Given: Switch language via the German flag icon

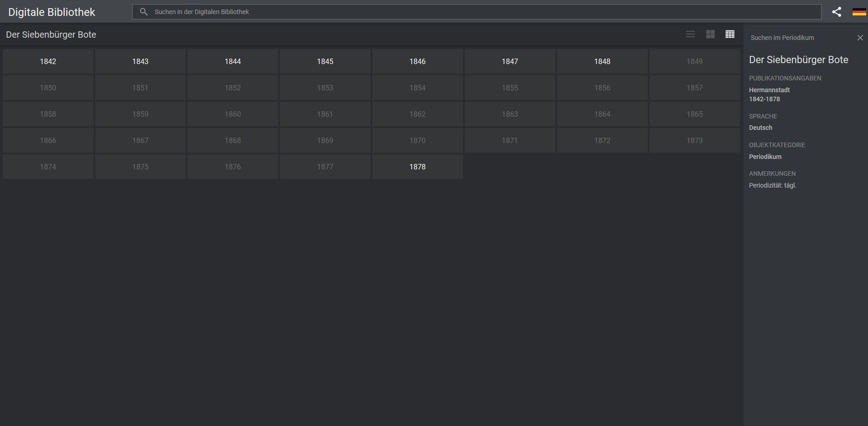Looking at the screenshot, I should (859, 12).
